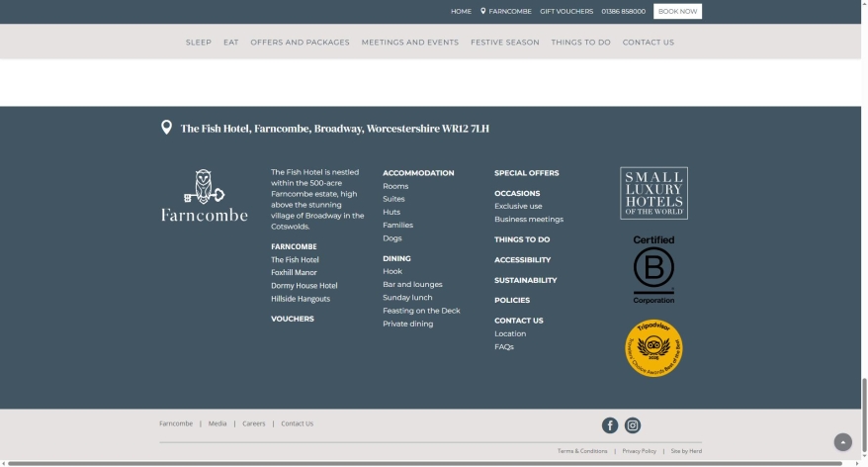
Task: Click Farncombe link in bottom bar
Action: click(176, 423)
